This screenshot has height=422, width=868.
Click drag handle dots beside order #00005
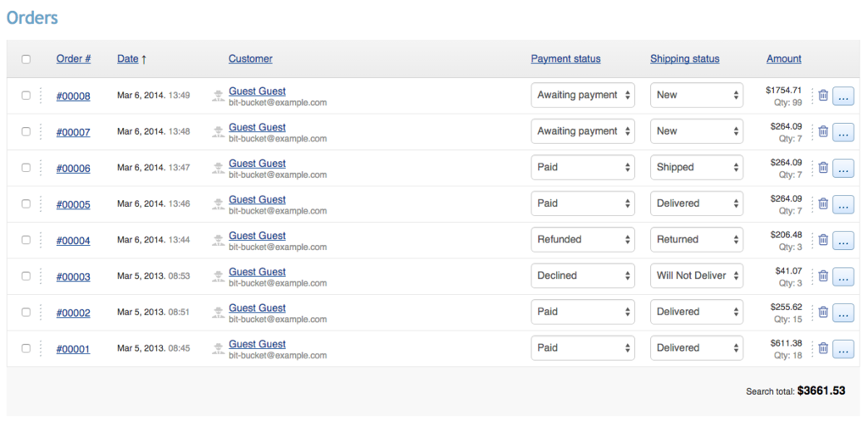tap(40, 204)
